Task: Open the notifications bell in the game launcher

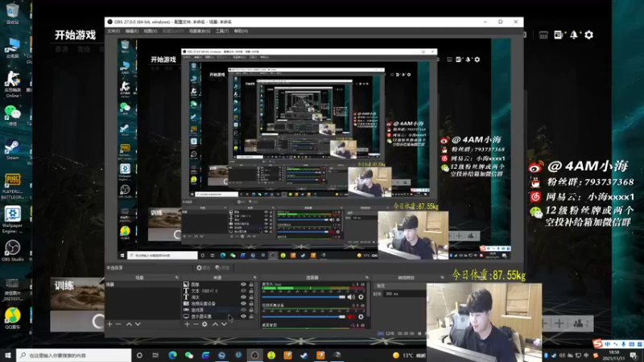Action: point(574,35)
